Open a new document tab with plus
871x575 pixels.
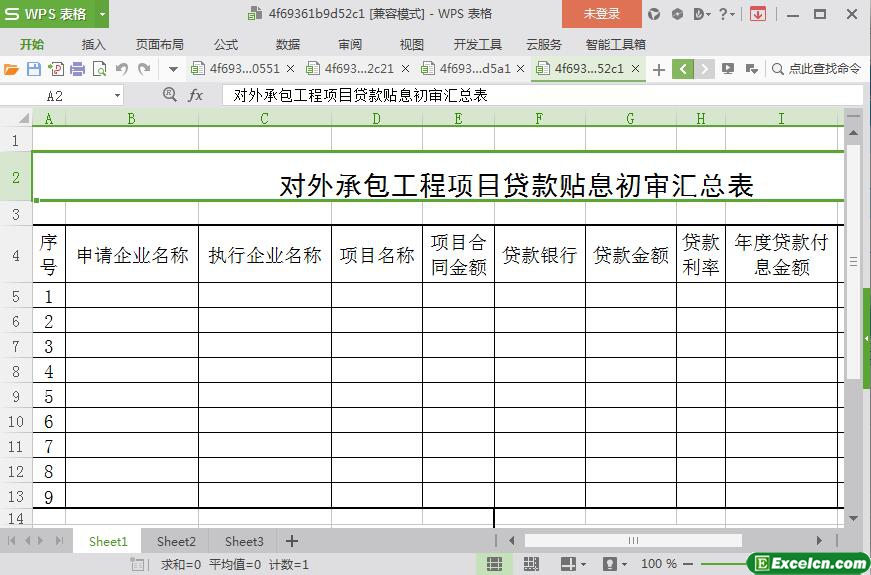[659, 69]
